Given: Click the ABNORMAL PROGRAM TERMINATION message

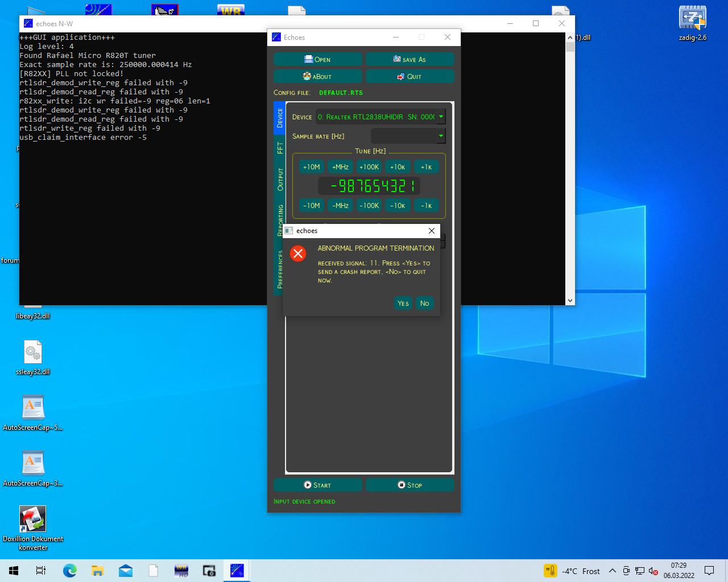Looking at the screenshot, I should (x=376, y=248).
